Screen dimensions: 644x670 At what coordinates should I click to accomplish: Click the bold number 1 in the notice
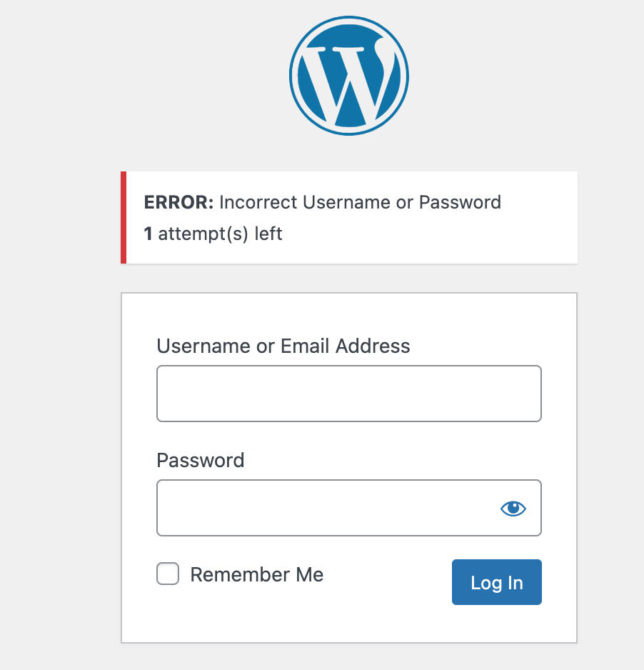click(148, 234)
